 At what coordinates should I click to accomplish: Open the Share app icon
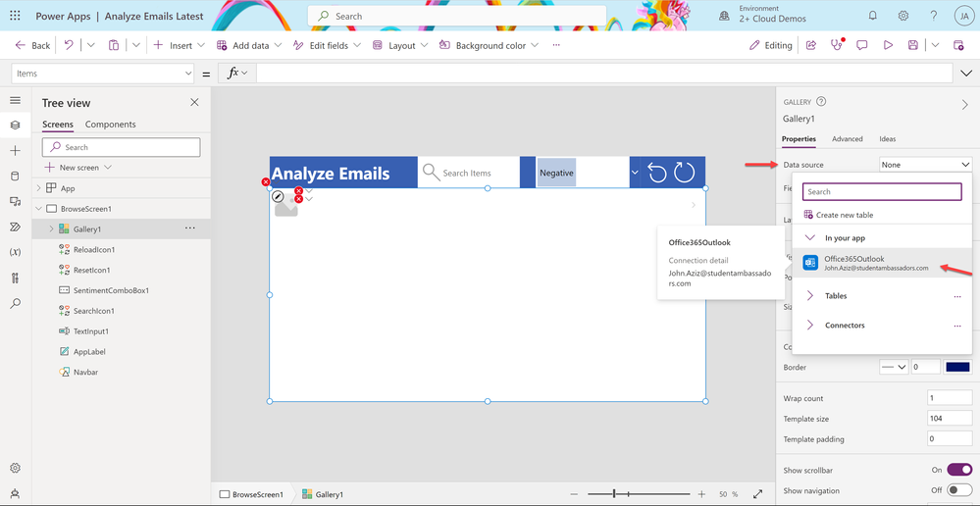point(812,45)
